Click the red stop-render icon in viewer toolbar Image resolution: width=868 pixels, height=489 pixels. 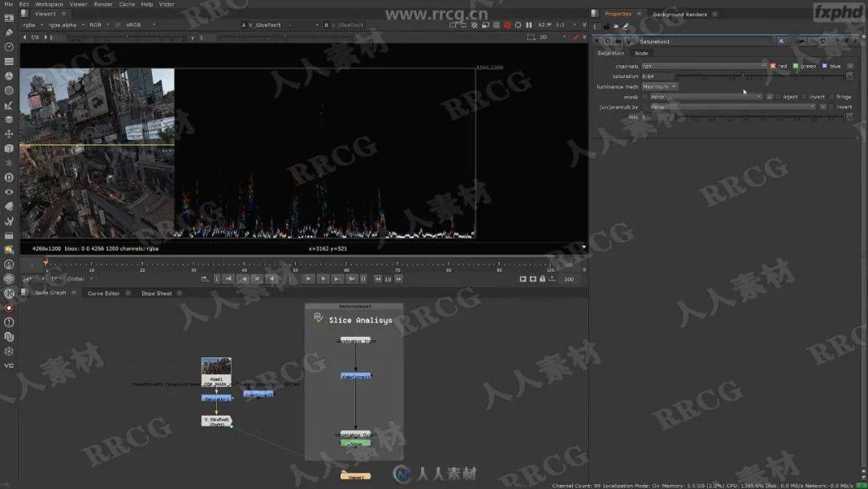tap(507, 25)
